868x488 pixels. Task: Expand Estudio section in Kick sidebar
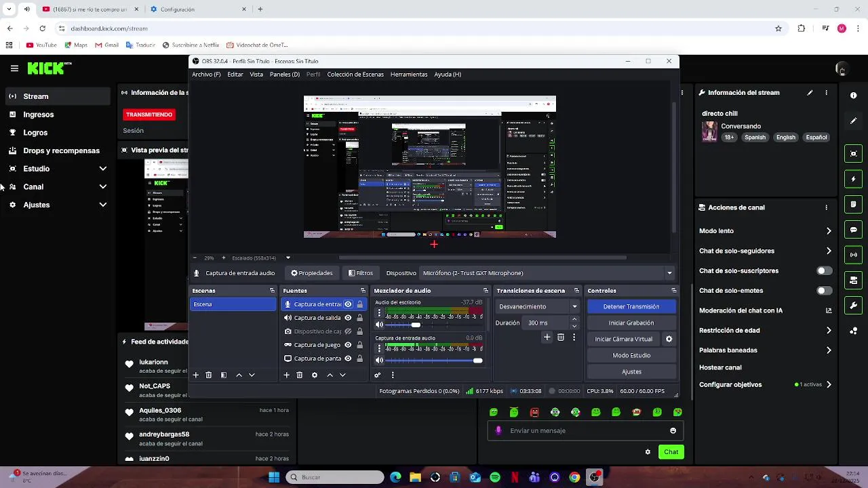pos(103,169)
